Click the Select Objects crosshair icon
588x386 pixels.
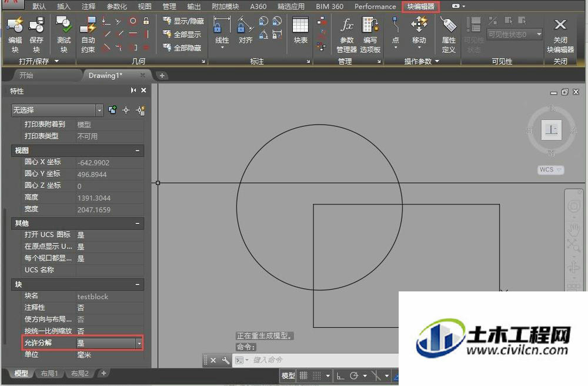[x=126, y=110]
